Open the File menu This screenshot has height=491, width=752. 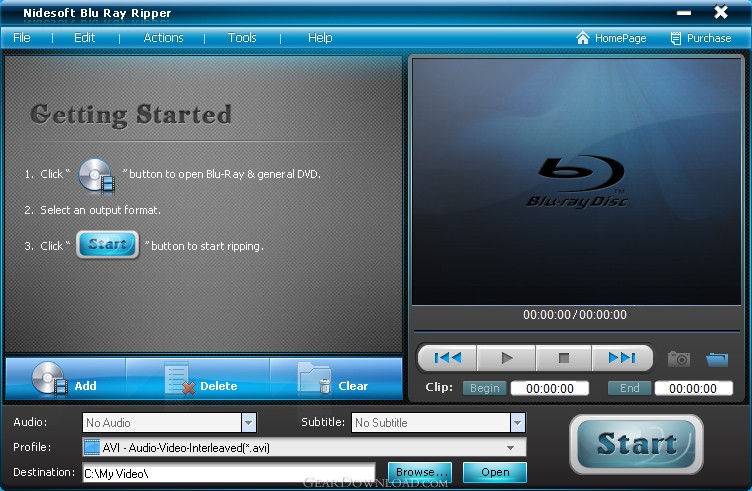[x=22, y=38]
